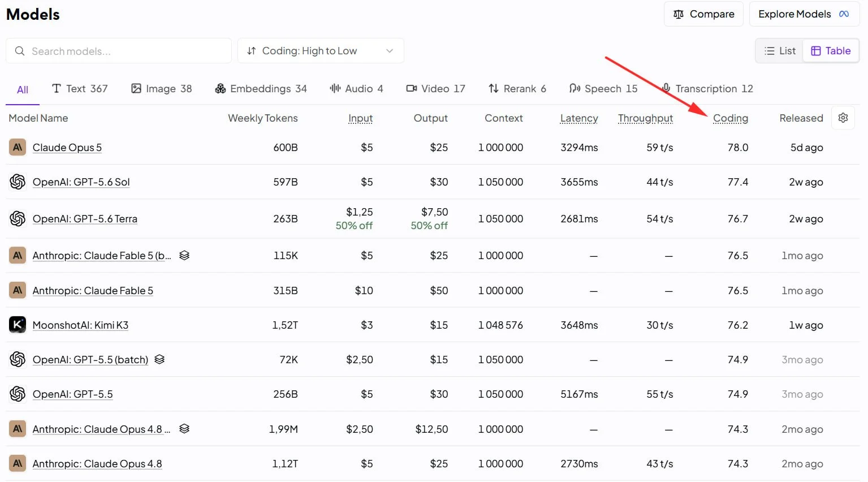Select the Speech 15 tab
Image resolution: width=868 pixels, height=482 pixels.
click(603, 89)
